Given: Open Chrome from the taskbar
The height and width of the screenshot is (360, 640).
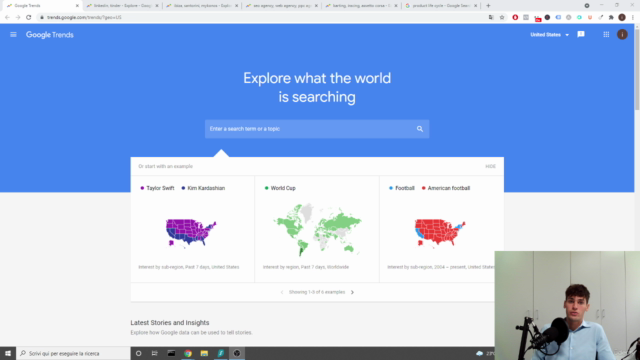Looking at the screenshot, I should pos(188,353).
